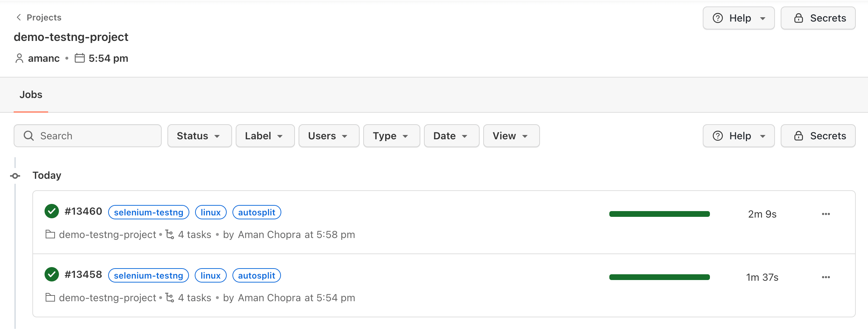The image size is (868, 331).
Task: Click the green success icon for job #13458
Action: click(x=52, y=274)
